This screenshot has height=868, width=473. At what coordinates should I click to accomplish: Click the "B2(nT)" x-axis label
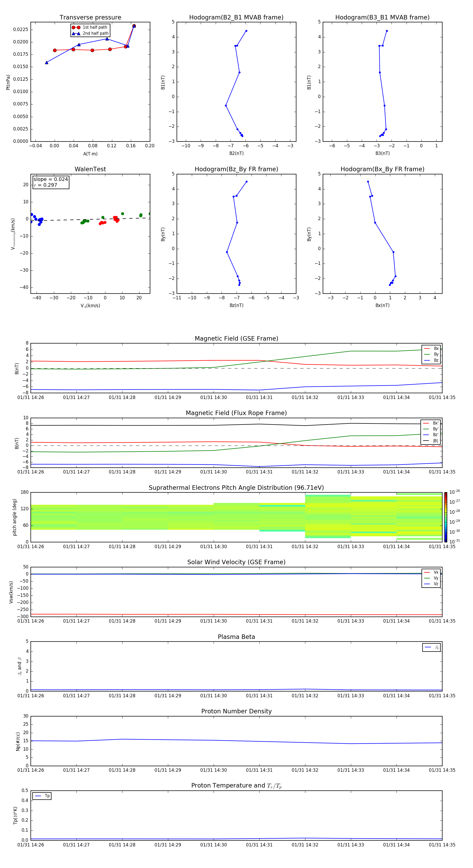[x=236, y=153]
